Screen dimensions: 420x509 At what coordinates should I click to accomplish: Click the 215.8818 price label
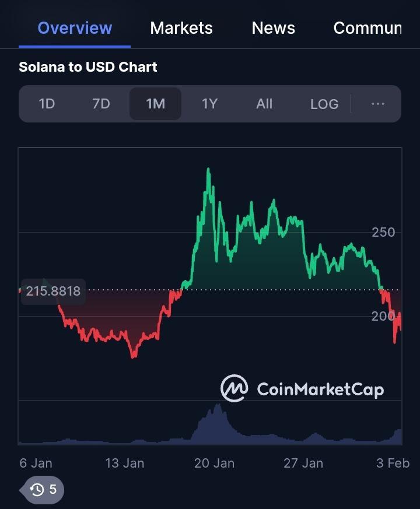(53, 290)
